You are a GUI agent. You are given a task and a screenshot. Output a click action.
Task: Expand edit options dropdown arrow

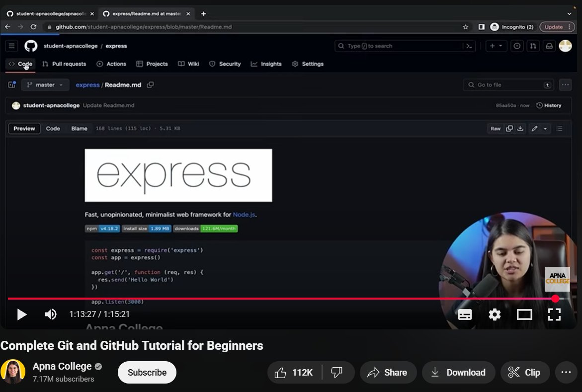pos(545,129)
